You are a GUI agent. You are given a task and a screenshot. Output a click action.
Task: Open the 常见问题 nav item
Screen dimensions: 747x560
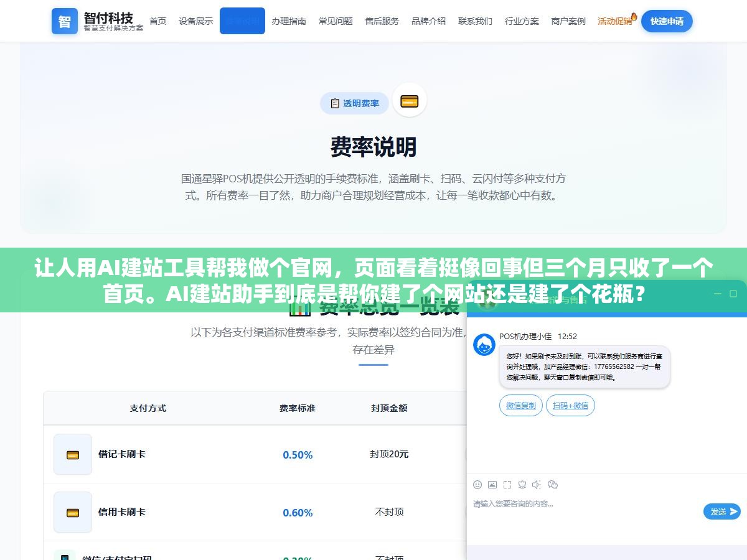[336, 21]
